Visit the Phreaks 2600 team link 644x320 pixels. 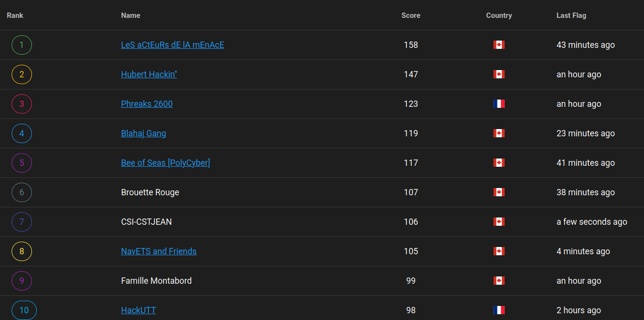click(147, 104)
